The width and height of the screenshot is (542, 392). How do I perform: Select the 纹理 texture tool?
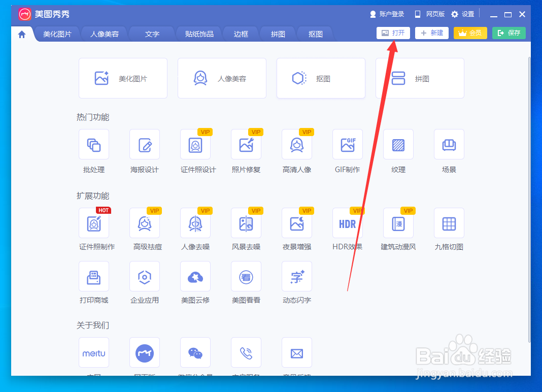tap(398, 144)
